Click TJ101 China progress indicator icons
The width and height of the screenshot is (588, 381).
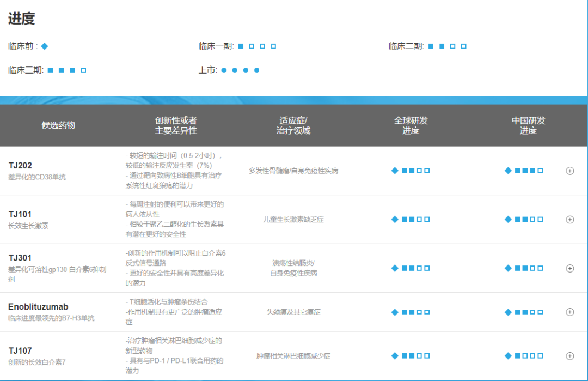[x=524, y=220]
